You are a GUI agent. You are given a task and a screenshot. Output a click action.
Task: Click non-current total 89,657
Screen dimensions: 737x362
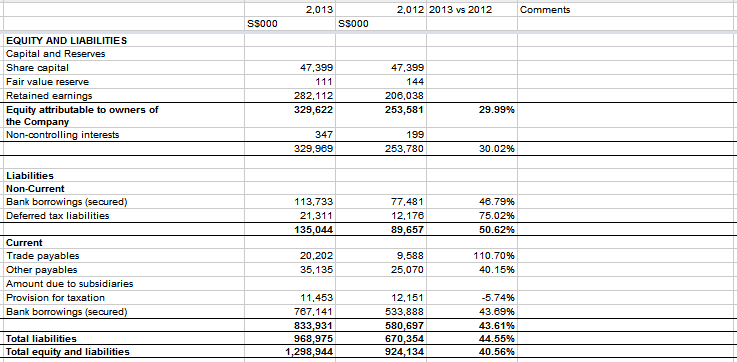point(381,230)
